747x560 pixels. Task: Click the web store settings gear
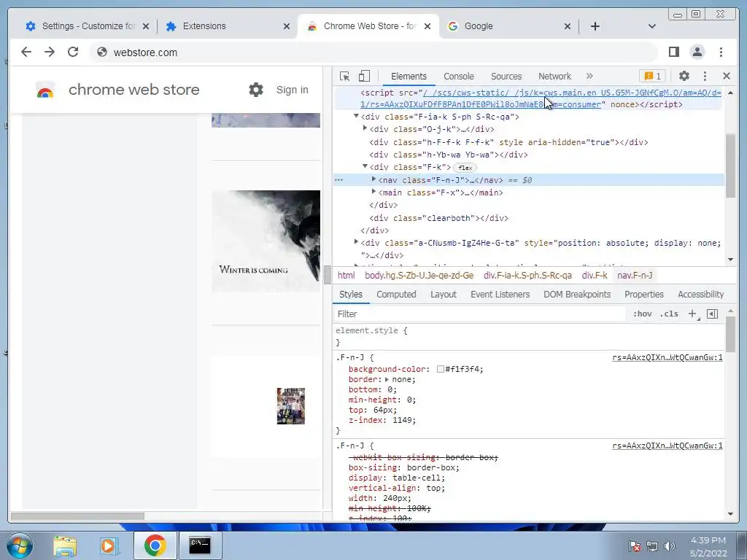coord(256,90)
